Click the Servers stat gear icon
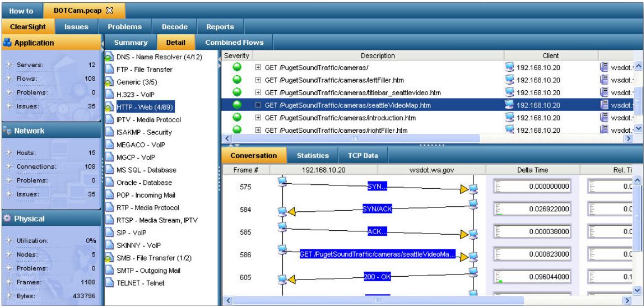This screenshot has width=644, height=306. point(9,65)
